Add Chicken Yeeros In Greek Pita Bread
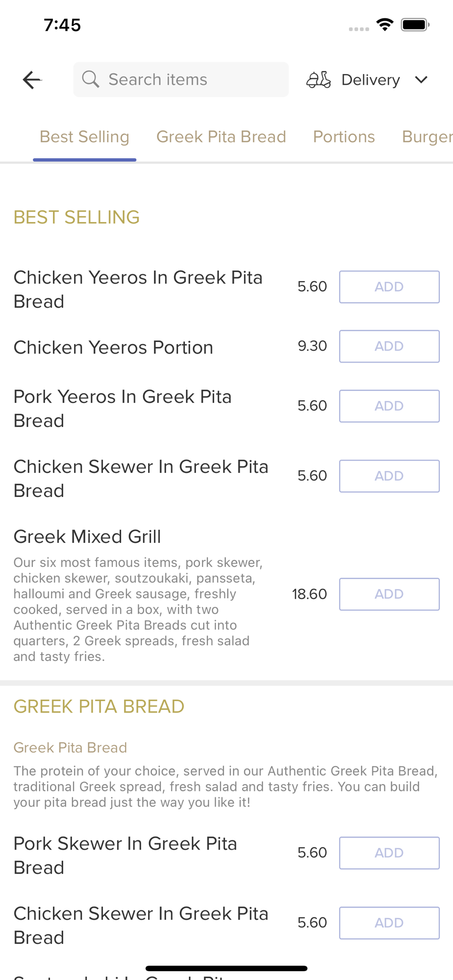The image size is (453, 980). (x=389, y=287)
